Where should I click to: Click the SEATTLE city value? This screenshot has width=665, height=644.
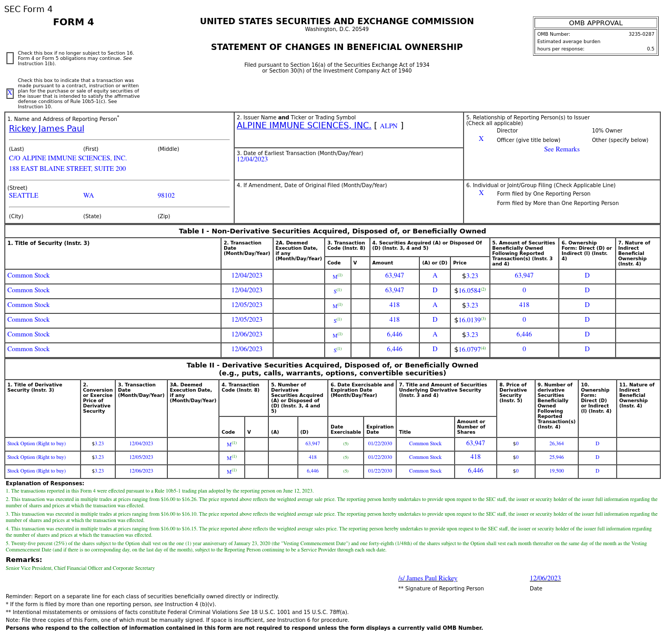click(24, 196)
